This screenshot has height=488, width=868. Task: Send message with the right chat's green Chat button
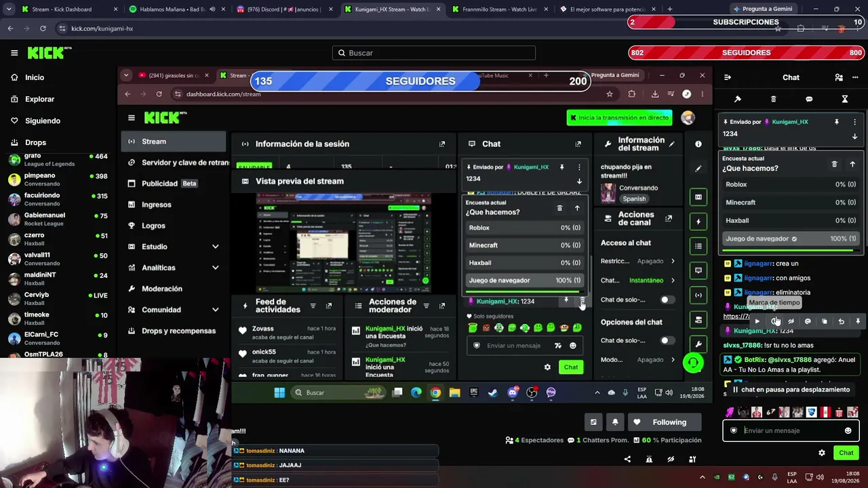(846, 453)
